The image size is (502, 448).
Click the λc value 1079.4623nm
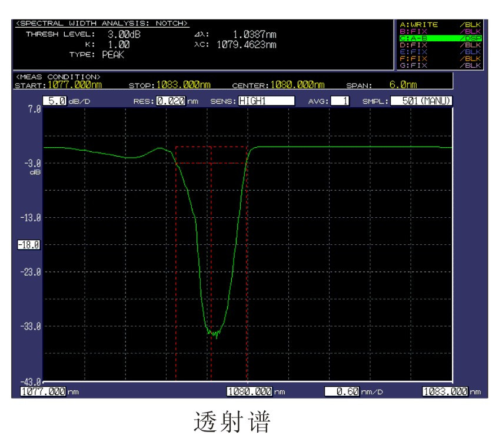pyautogui.click(x=247, y=45)
